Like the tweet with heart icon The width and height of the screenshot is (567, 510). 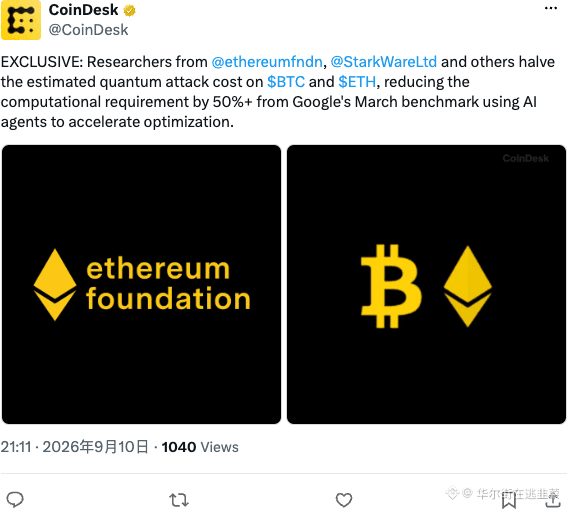[x=344, y=500]
